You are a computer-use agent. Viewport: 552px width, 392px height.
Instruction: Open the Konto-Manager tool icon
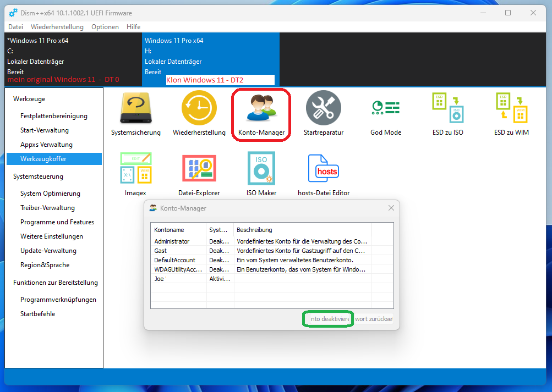pos(261,114)
